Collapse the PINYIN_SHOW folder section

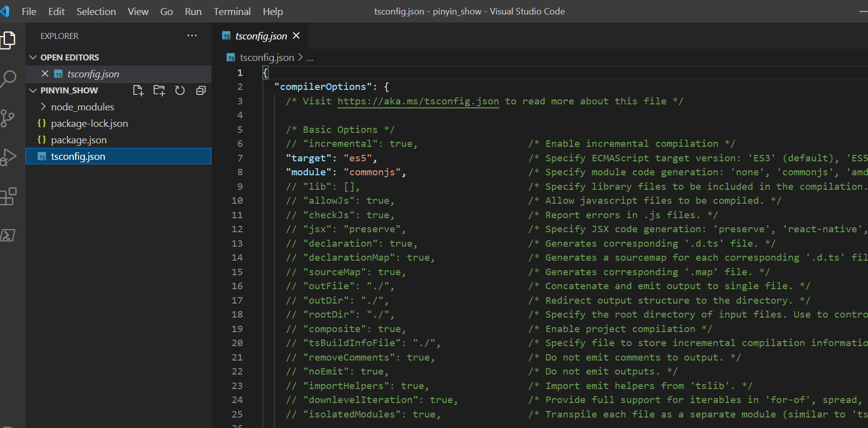pos(33,90)
